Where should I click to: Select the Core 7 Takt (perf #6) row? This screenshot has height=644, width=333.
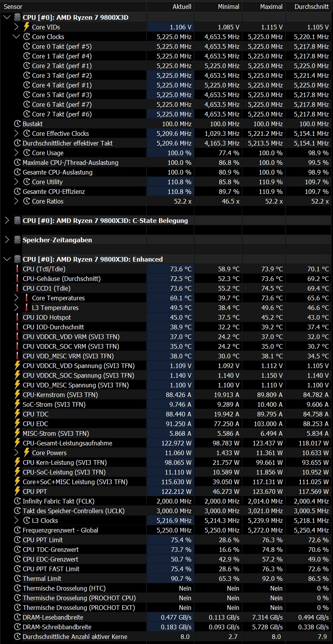[x=166, y=114]
